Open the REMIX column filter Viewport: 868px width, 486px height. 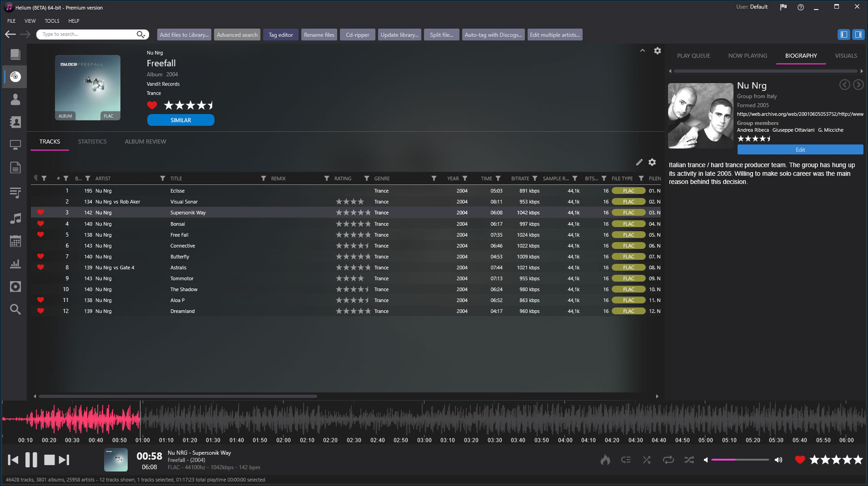tap(326, 179)
